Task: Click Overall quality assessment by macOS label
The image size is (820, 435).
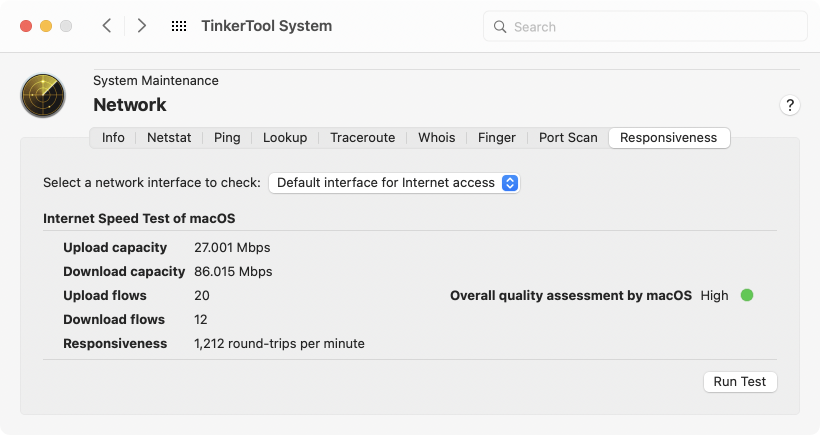Action: tap(571, 295)
